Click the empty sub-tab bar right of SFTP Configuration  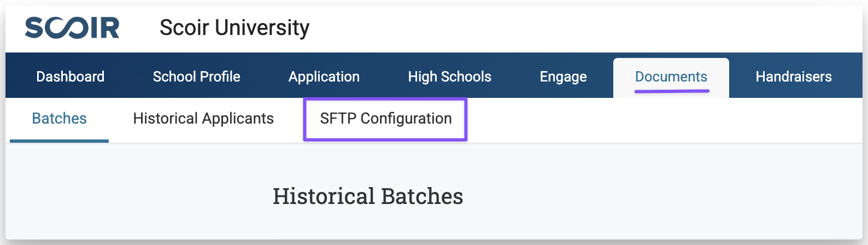point(656,120)
